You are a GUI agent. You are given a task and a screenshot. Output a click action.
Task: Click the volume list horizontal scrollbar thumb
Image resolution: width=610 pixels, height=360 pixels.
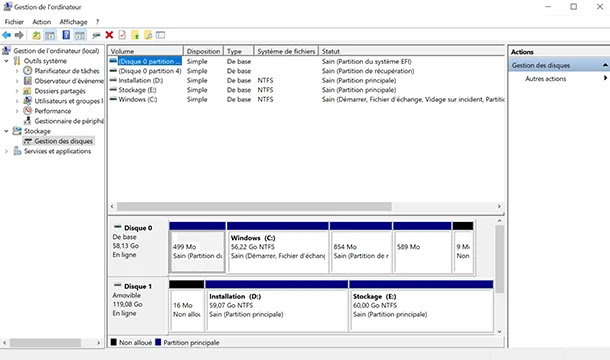254,206
